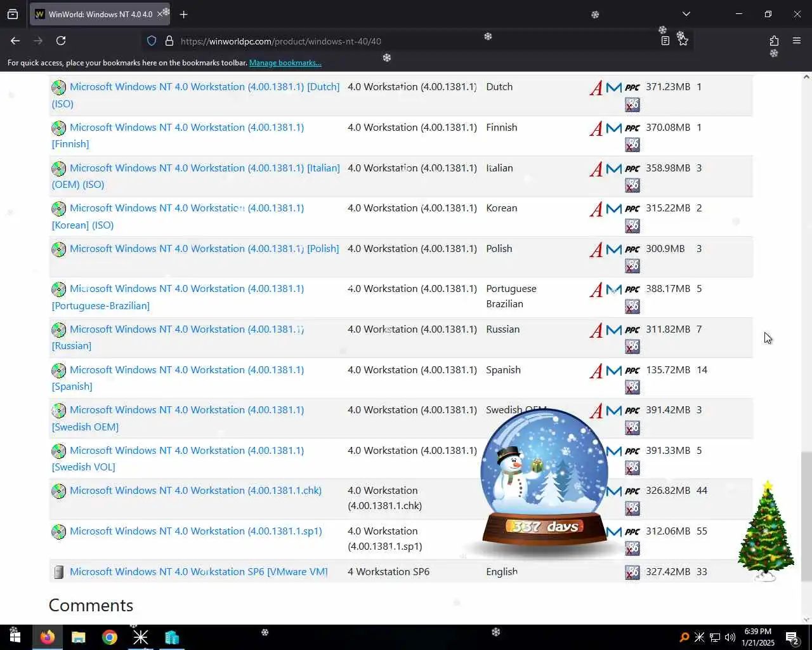Click the MIPS icon on the Swedish OEM row
812x650 pixels.
click(x=613, y=411)
